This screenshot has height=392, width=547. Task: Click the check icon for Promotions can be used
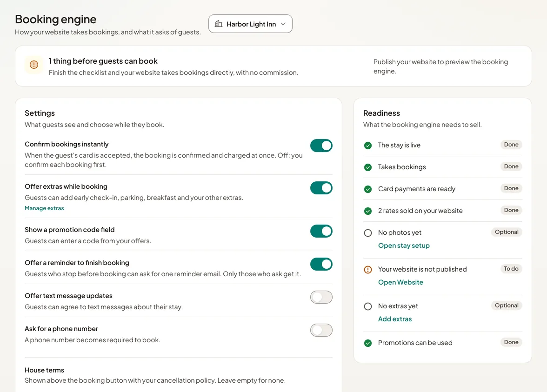(x=367, y=343)
